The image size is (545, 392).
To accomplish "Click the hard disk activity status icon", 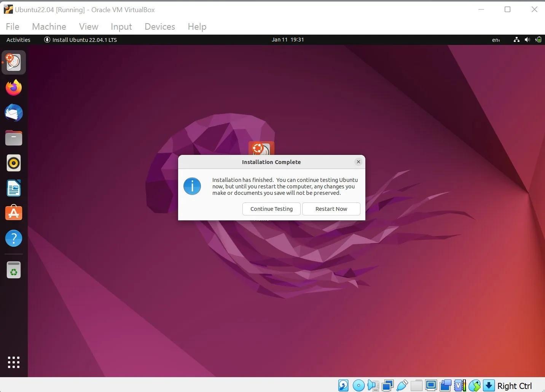I will [x=343, y=385].
